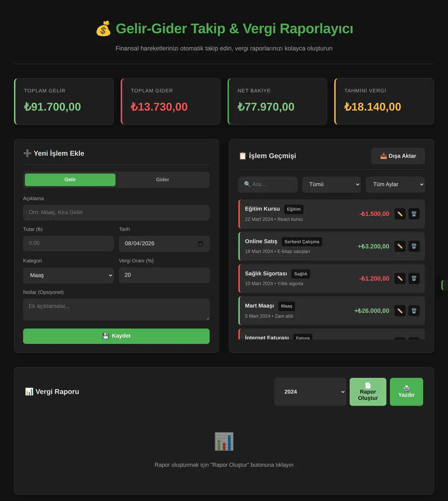This screenshot has height=501, width=448.
Task: Select the Toplam Gider summary card
Action: [x=171, y=102]
